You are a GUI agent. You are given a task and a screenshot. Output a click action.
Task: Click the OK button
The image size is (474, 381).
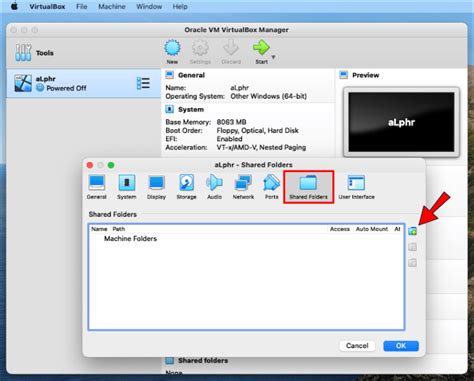pos(401,346)
